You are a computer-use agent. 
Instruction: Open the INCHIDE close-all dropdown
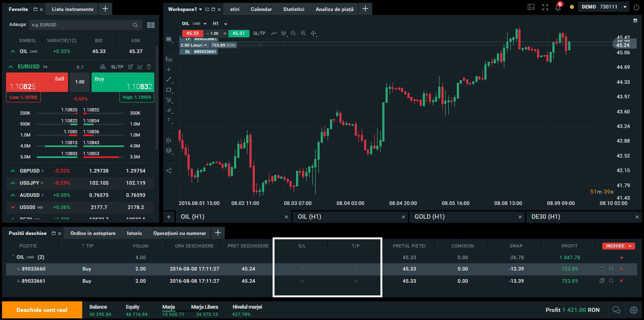point(630,246)
